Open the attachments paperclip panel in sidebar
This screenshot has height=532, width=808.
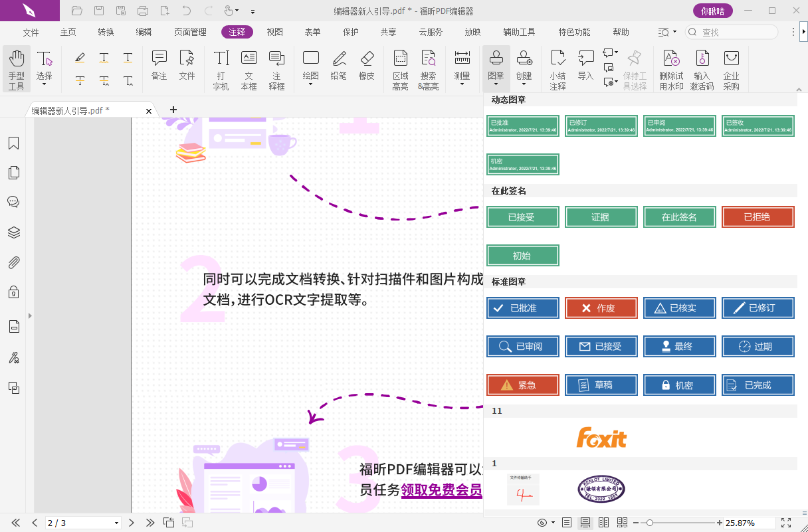click(x=13, y=262)
